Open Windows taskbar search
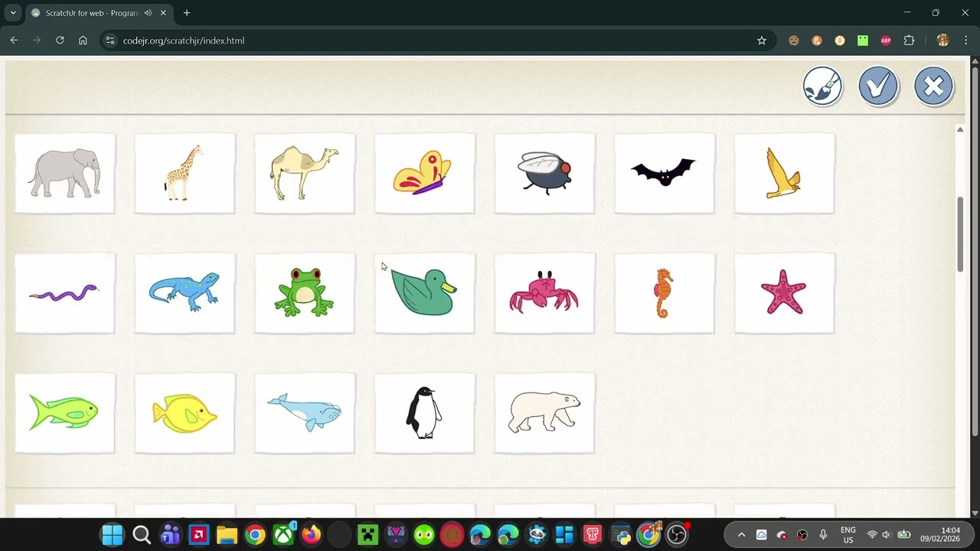Screen dimensions: 980x551 142,535
